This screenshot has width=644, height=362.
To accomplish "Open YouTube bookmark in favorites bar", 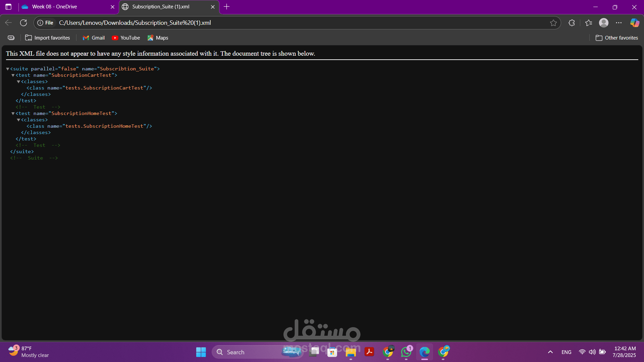I will (126, 38).
